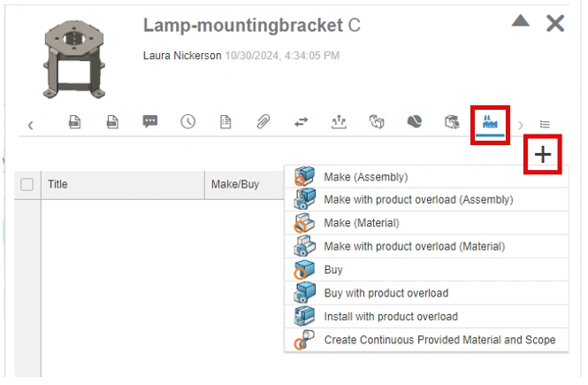
Task: Click the pie chart tab icon
Action: (414, 123)
